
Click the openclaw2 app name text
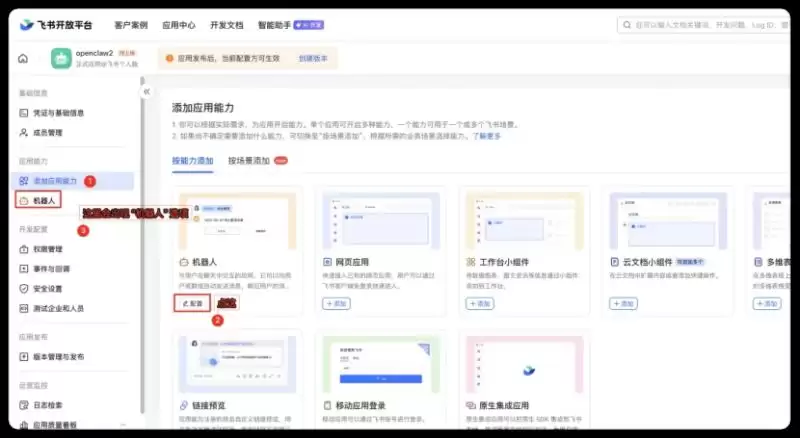94,53
